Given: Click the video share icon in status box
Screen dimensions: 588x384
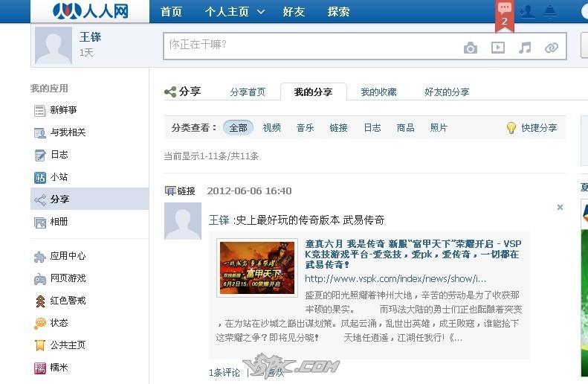Looking at the screenshot, I should point(497,48).
